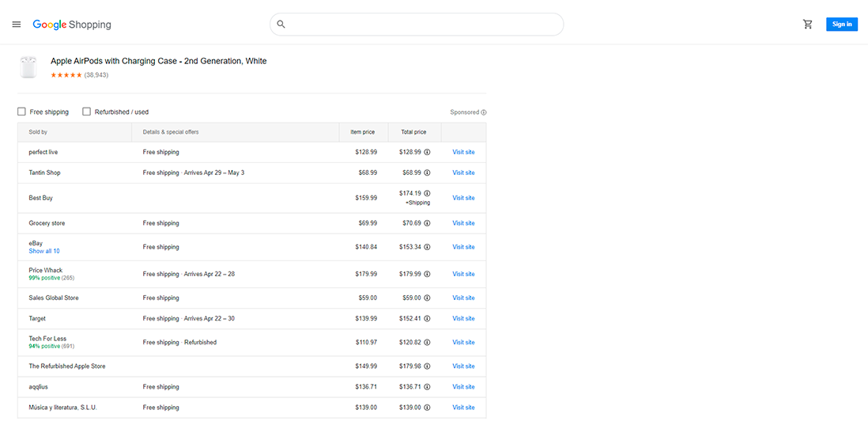Visit site for Target
The height and width of the screenshot is (425, 868).
[463, 319]
